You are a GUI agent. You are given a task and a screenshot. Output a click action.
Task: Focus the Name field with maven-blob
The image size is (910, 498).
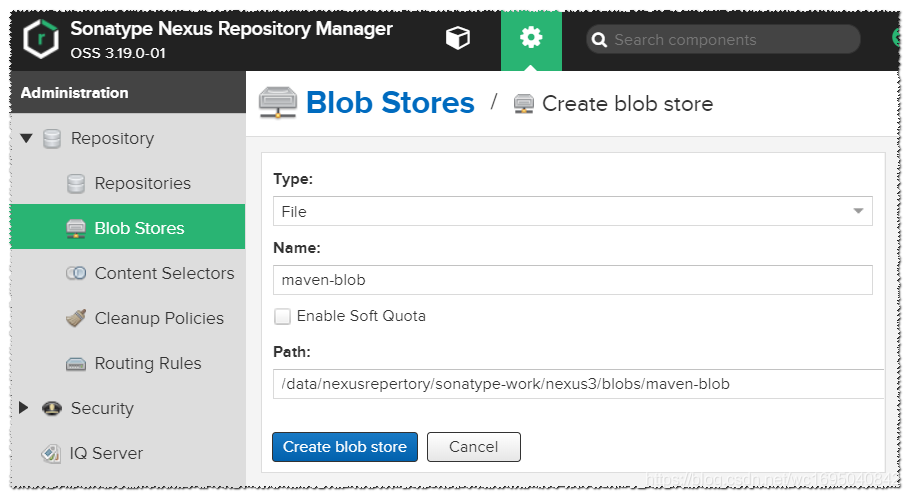pyautogui.click(x=573, y=280)
